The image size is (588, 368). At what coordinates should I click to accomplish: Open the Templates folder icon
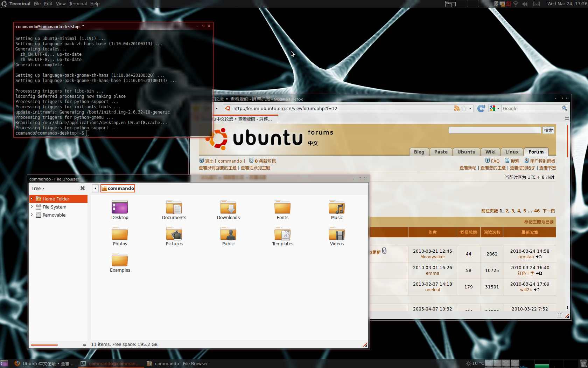(282, 234)
